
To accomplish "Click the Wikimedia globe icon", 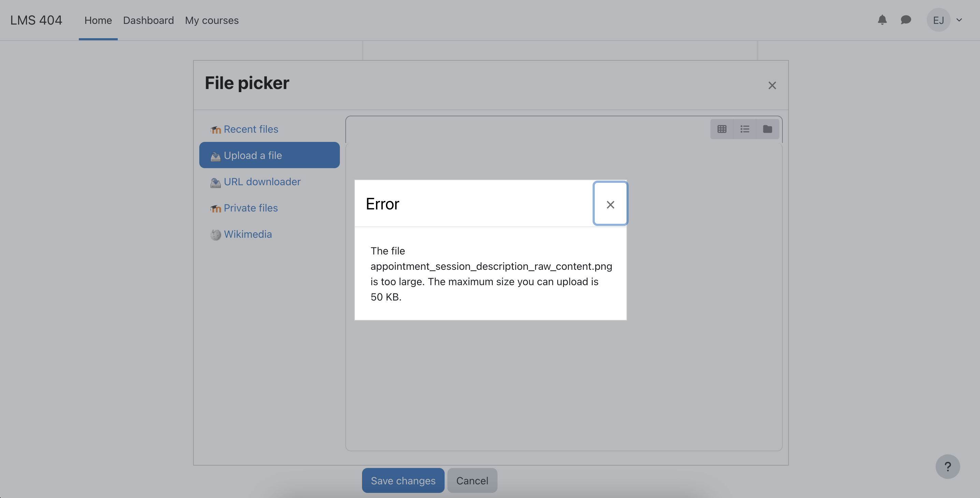I will pyautogui.click(x=216, y=235).
